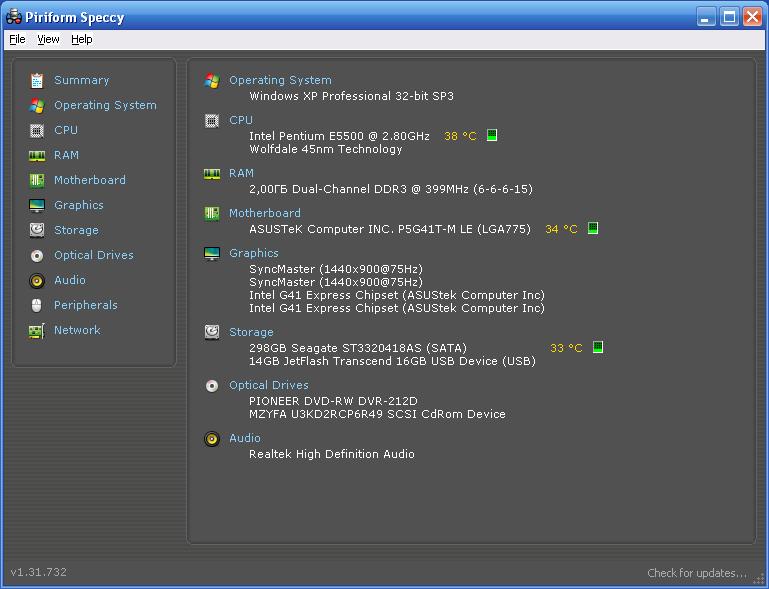
Task: Open the Operating System heading in summary
Action: coord(280,80)
